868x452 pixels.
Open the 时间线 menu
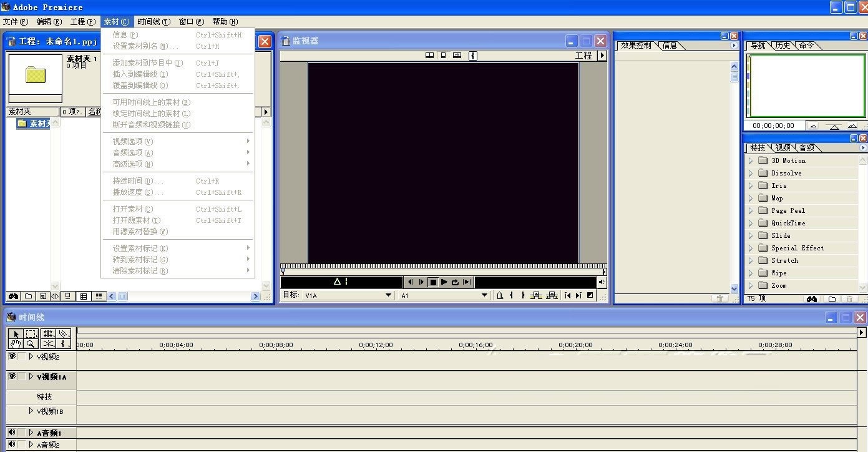[x=154, y=21]
